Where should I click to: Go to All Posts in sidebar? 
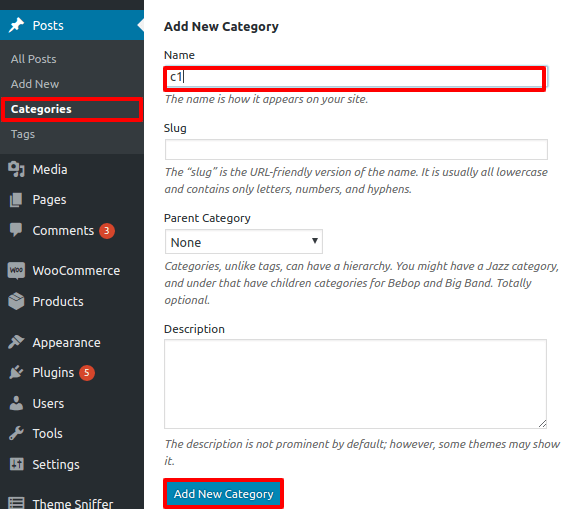(x=33, y=59)
